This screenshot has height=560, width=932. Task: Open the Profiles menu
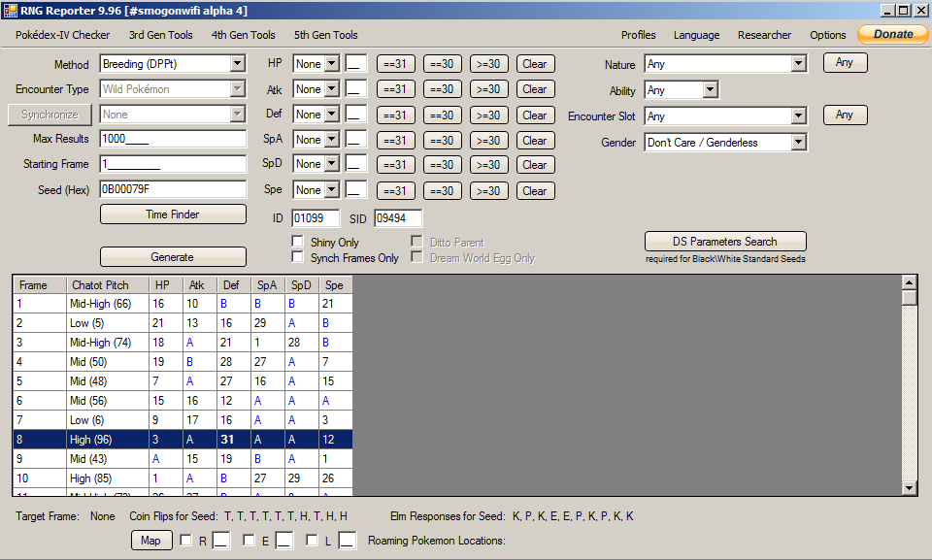click(639, 35)
